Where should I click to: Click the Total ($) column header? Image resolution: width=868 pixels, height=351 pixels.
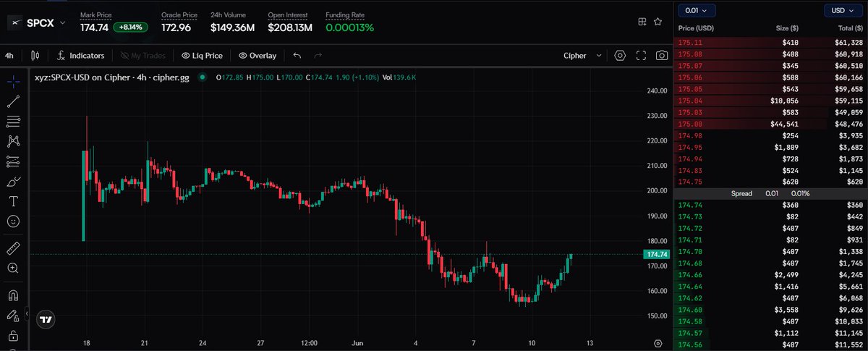(x=849, y=28)
